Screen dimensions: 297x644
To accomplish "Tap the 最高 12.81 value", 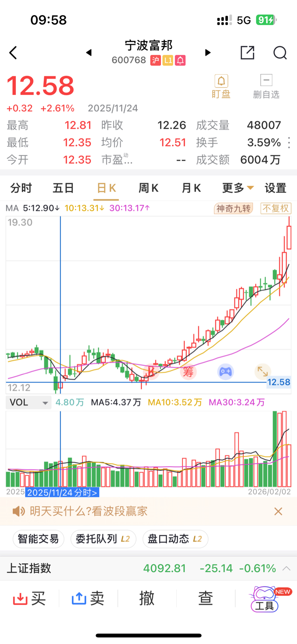I will 78,125.
